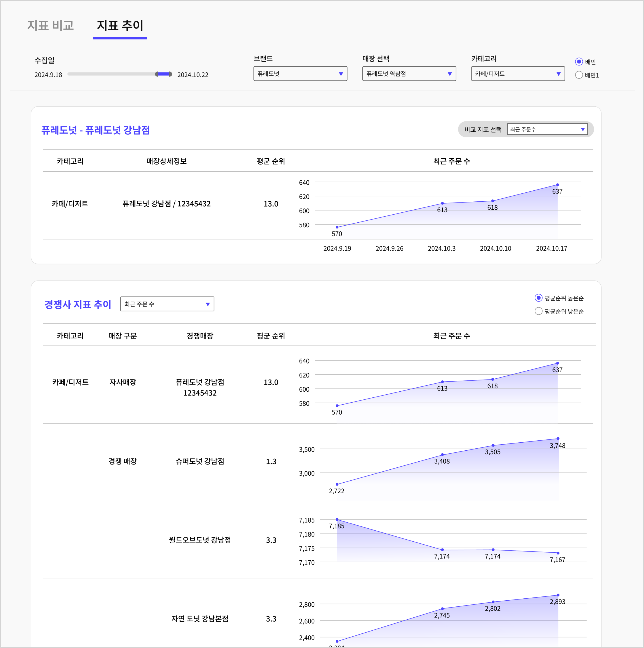The width and height of the screenshot is (644, 648).
Task: Select 평균순위 낮은순 radio option
Action: (x=538, y=311)
